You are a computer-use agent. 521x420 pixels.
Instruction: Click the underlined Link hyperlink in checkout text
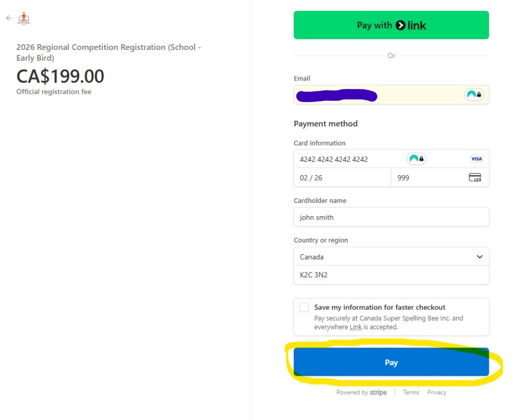(356, 327)
